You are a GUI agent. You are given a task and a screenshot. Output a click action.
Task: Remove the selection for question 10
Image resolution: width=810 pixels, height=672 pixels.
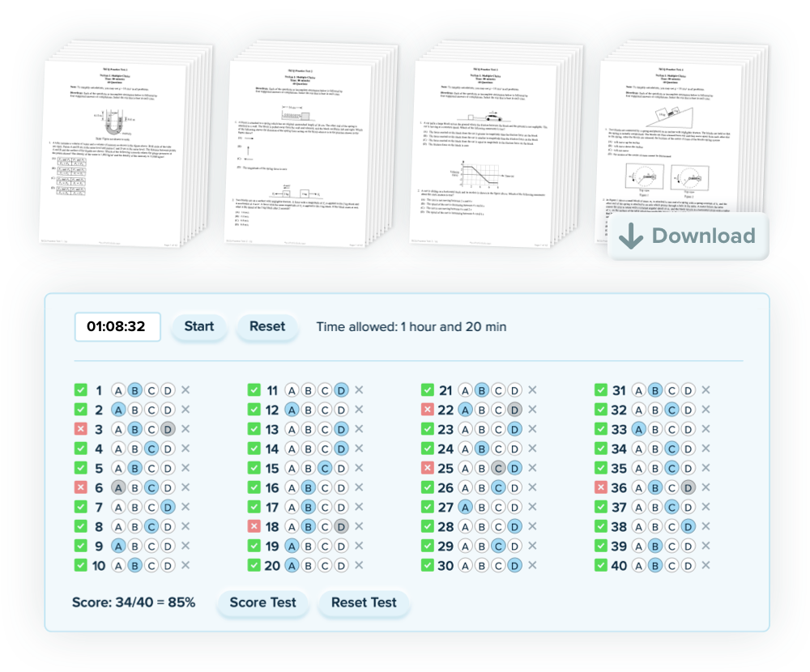[185, 565]
